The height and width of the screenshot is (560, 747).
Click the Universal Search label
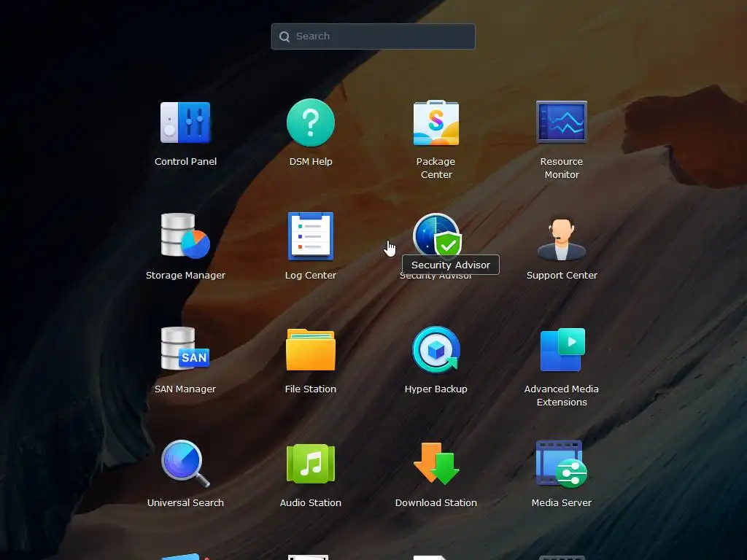pos(185,503)
